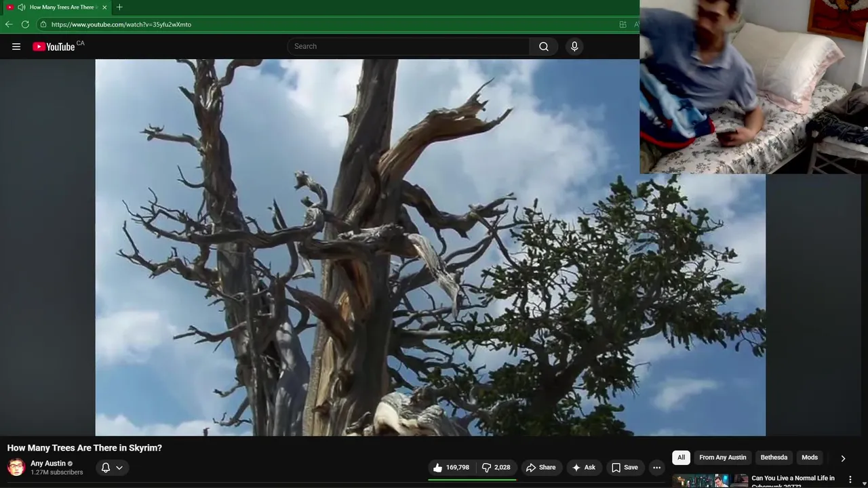Go back with the browser back arrow
This screenshot has height=488, width=868.
coord(9,24)
